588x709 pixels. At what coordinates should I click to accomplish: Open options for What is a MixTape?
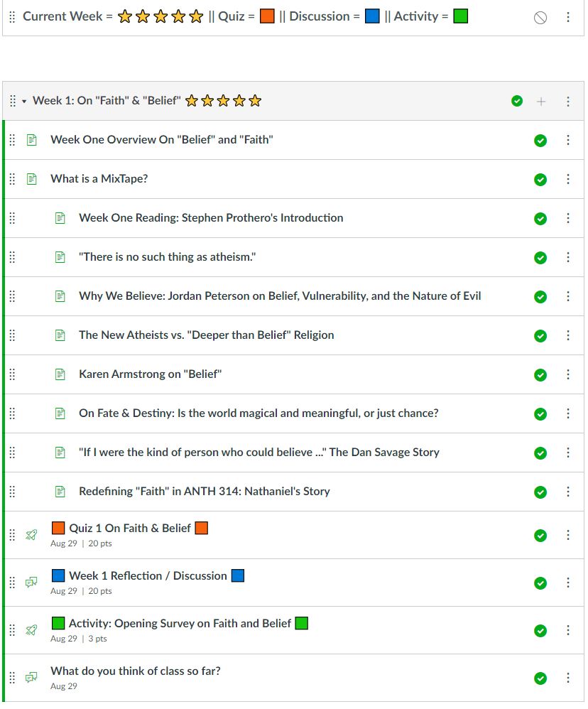point(567,179)
